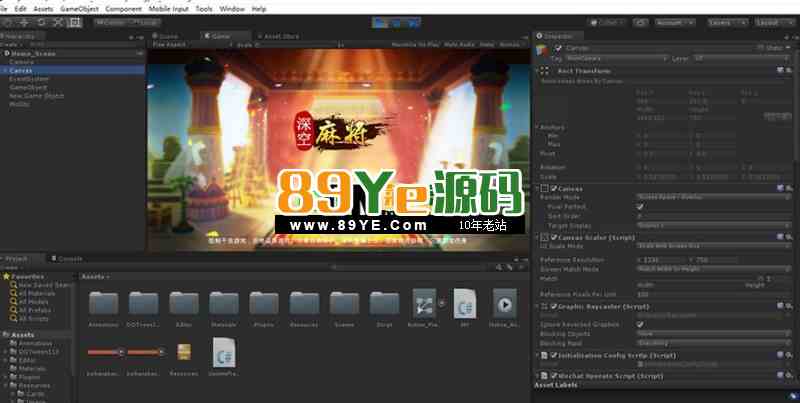
Task: Switch to the Console tab
Action: coord(67,259)
